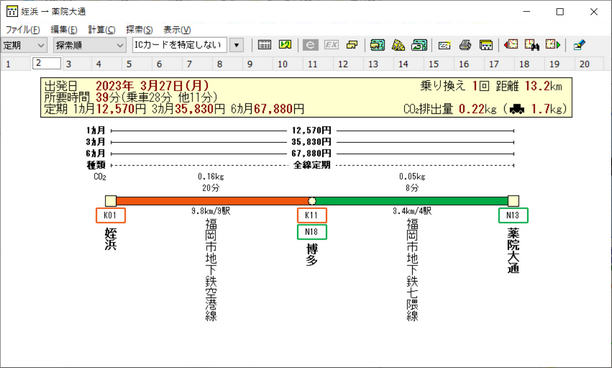Click the 博多 transfer station name
The image size is (612, 368).
click(312, 255)
